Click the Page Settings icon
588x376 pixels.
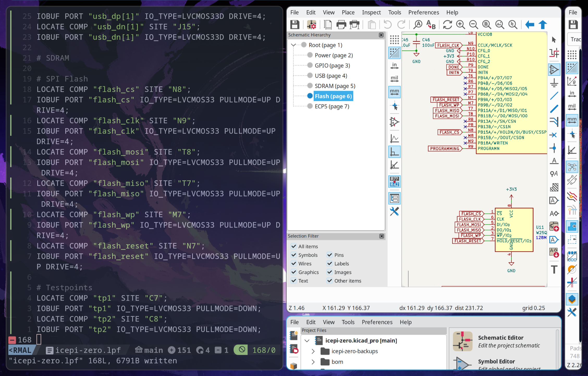click(328, 25)
